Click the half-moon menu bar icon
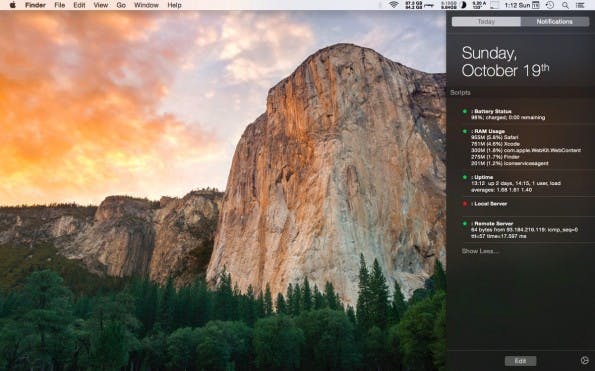 [463, 5]
